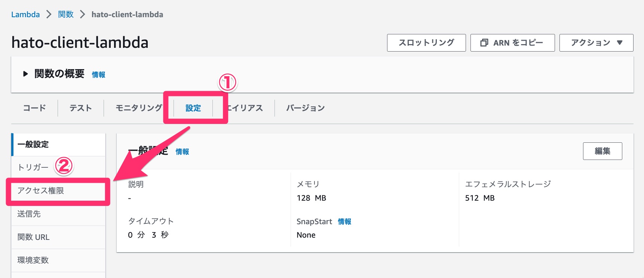Open 関数 URL settings in the sidebar

33,237
